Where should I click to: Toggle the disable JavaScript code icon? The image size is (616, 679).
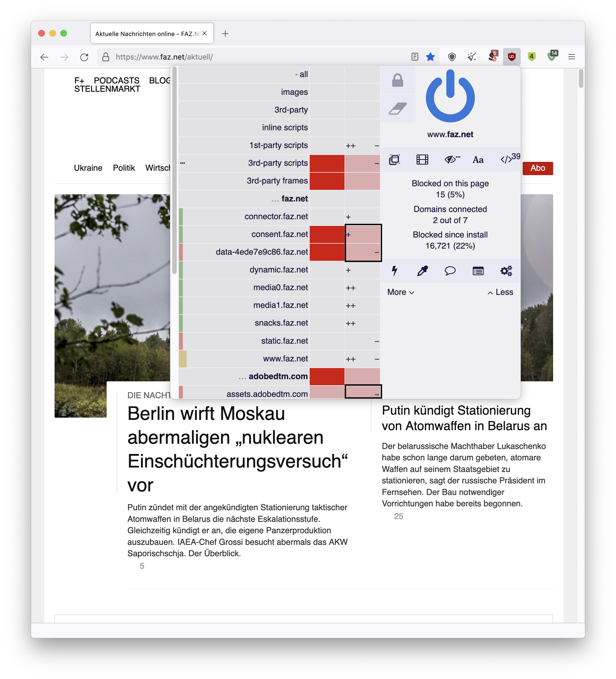click(x=510, y=158)
